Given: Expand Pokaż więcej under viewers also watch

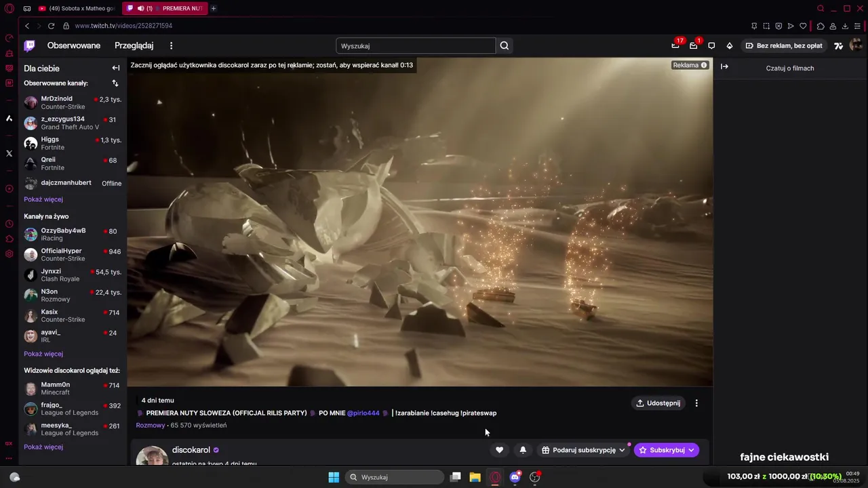Looking at the screenshot, I should pos(43,447).
